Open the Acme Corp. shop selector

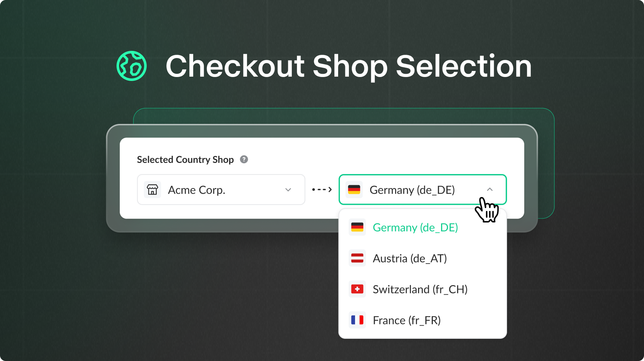(221, 189)
